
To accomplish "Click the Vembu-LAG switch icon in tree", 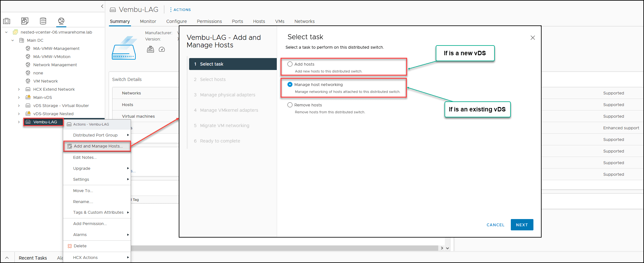I will (x=28, y=122).
